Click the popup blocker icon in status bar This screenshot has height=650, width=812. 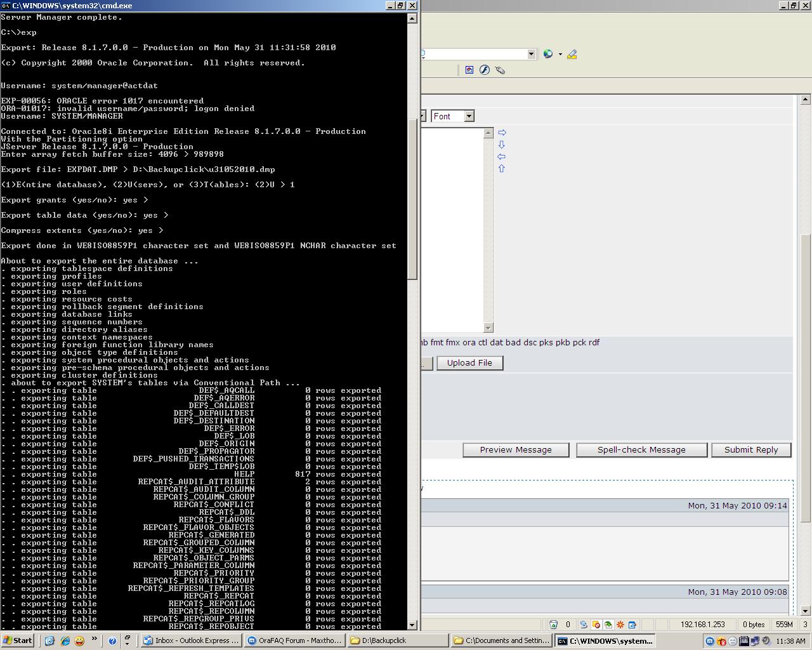point(596,625)
